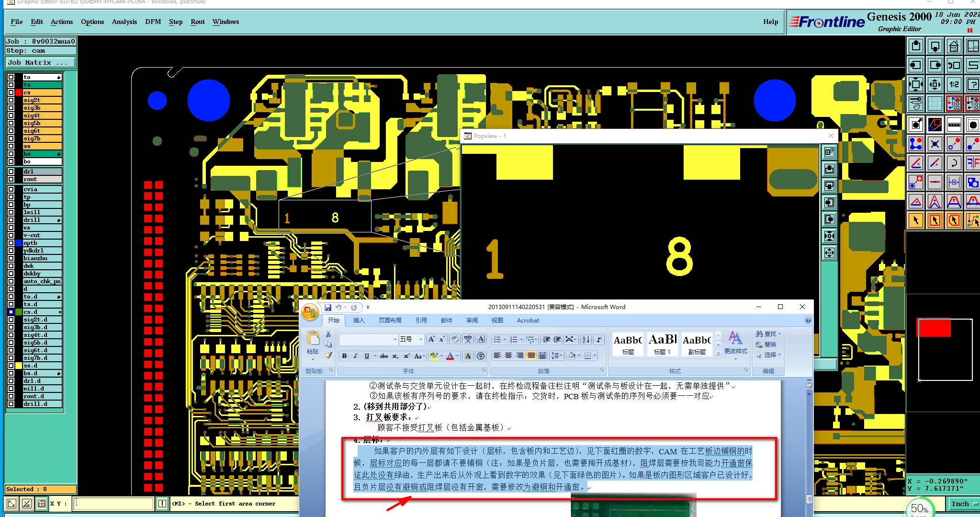This screenshot has height=517, width=980.
Task: Click the Word Help question icon
Action: coord(808,320)
